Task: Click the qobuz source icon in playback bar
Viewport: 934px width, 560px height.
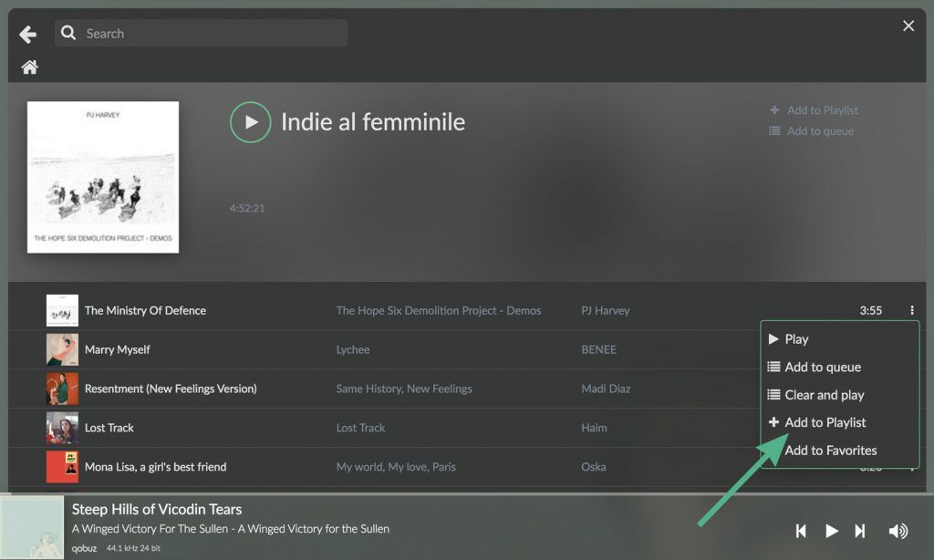Action: [82, 548]
